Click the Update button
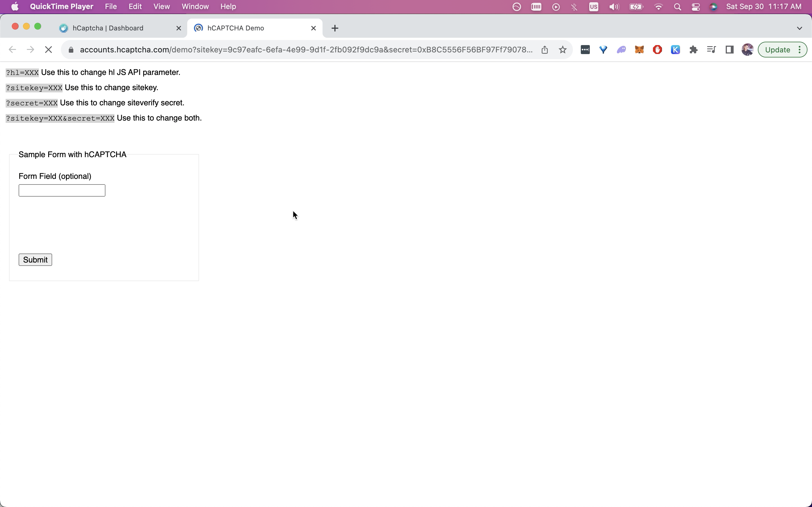 pyautogui.click(x=777, y=50)
